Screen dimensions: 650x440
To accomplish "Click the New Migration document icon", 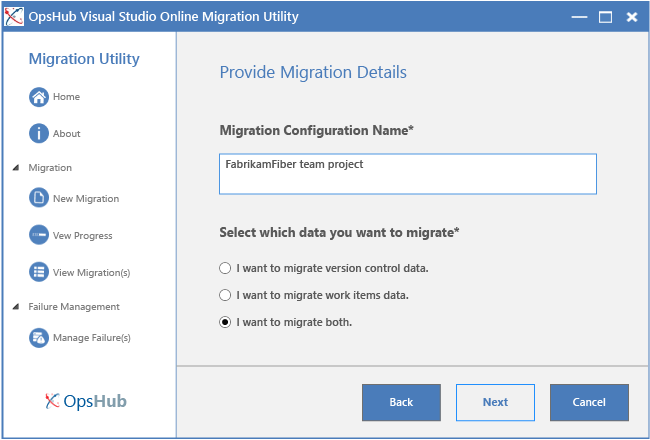I will pos(39,198).
